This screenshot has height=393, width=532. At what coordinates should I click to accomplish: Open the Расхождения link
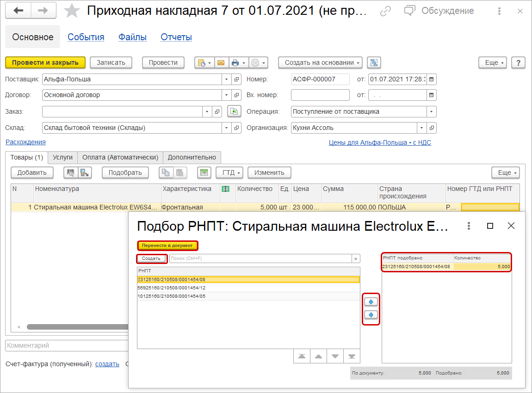[x=25, y=142]
